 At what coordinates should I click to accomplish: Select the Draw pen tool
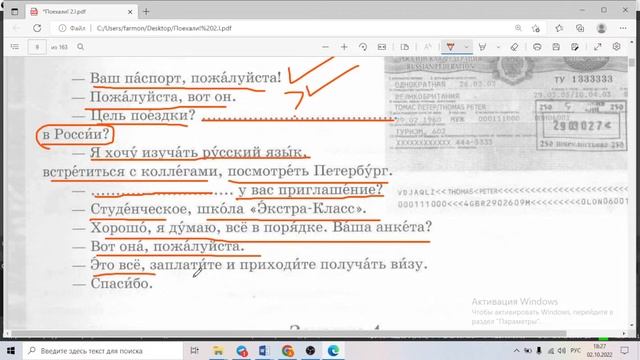click(x=450, y=47)
